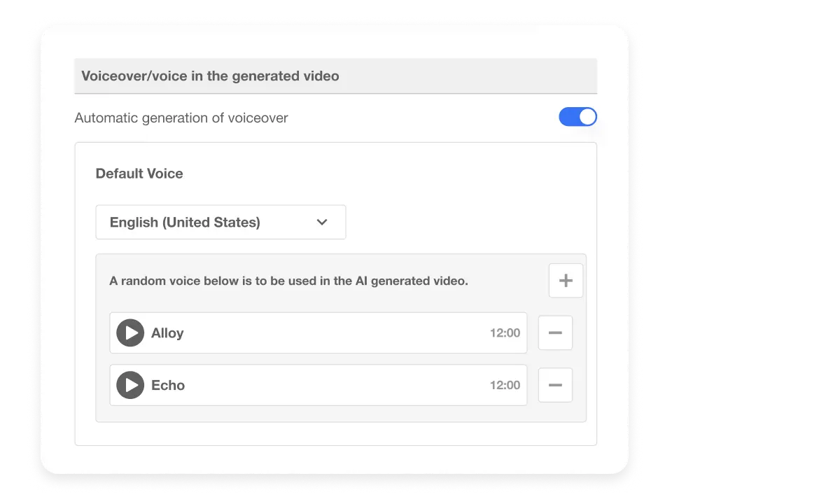This screenshot has width=840, height=504.
Task: Select the play triangle beside Echo
Action: click(129, 385)
